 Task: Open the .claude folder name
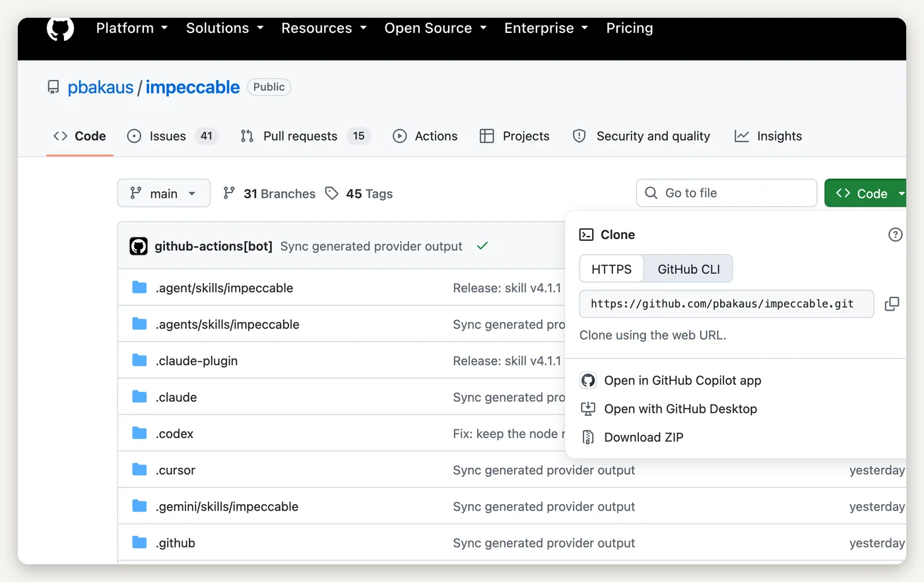176,397
